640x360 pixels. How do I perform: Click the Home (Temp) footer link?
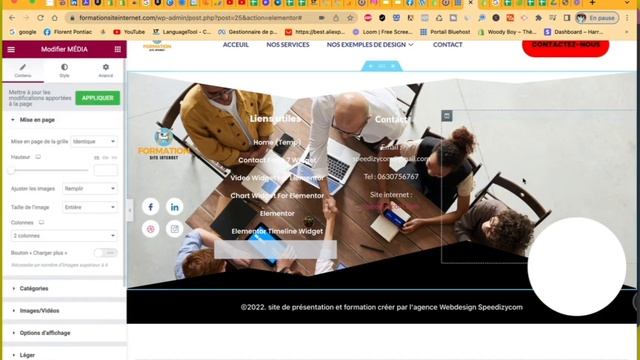pos(277,142)
